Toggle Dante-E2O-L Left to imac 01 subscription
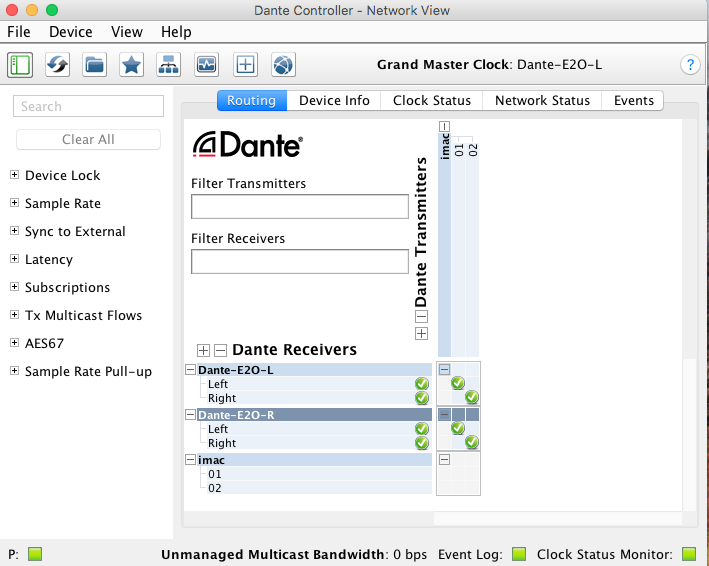This screenshot has height=566, width=709. tap(458, 383)
